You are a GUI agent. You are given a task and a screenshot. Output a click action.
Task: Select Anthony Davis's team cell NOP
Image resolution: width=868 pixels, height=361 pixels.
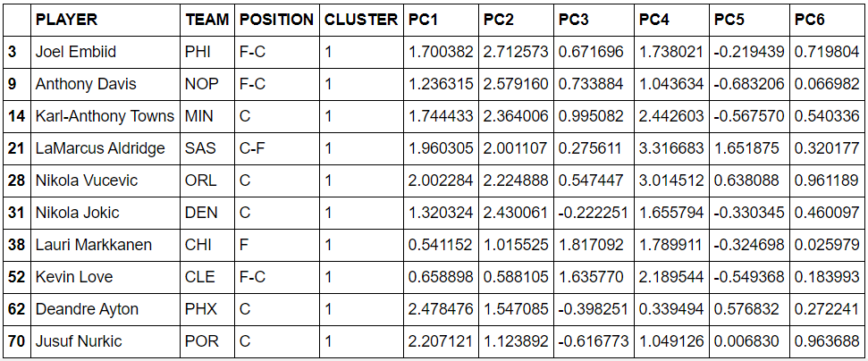coord(207,84)
